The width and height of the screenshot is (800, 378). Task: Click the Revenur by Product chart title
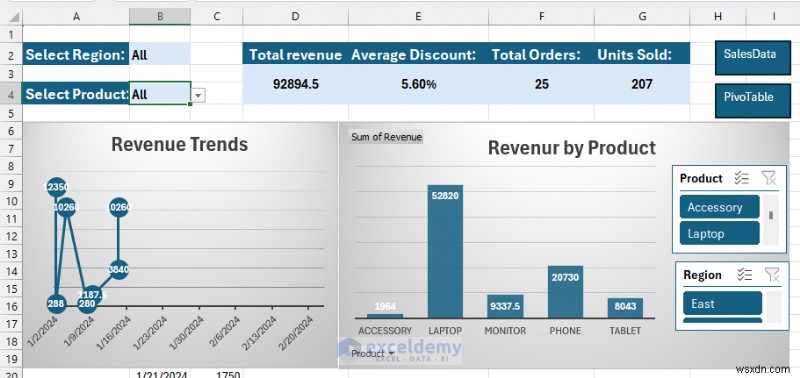tap(572, 148)
